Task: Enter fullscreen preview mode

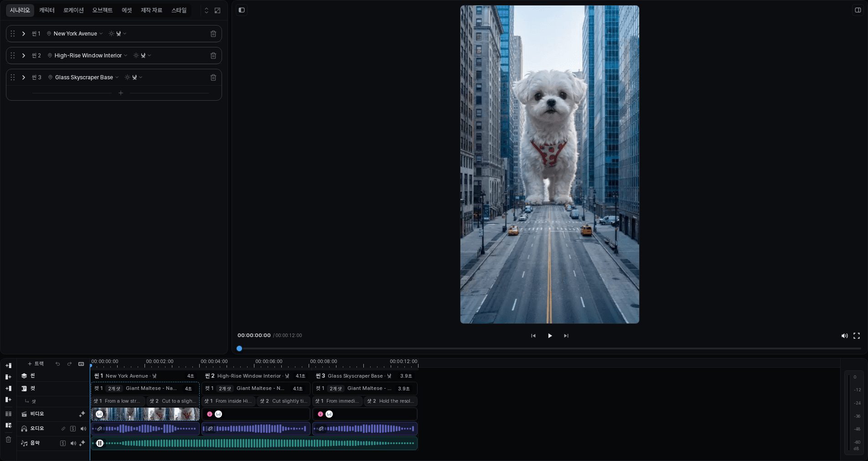Action: 857,336
